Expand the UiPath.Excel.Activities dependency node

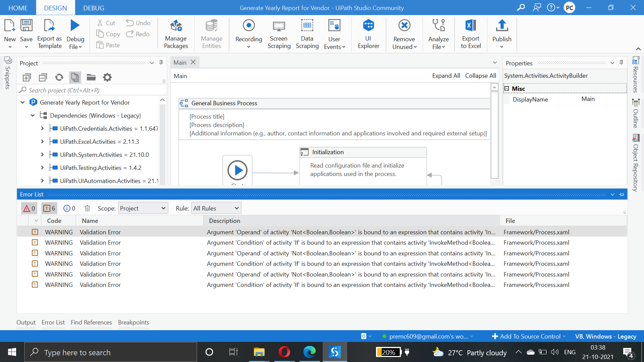click(42, 142)
